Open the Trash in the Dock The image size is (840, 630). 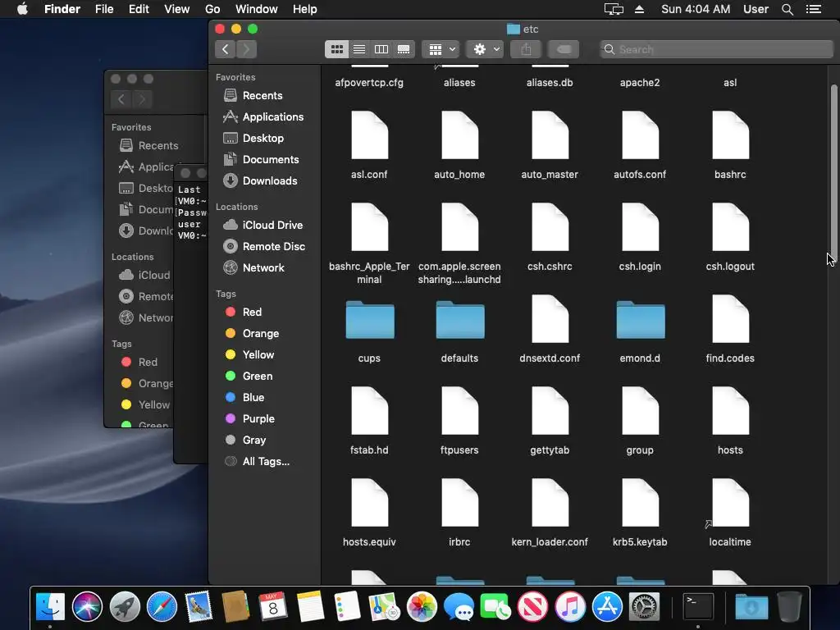(789, 607)
